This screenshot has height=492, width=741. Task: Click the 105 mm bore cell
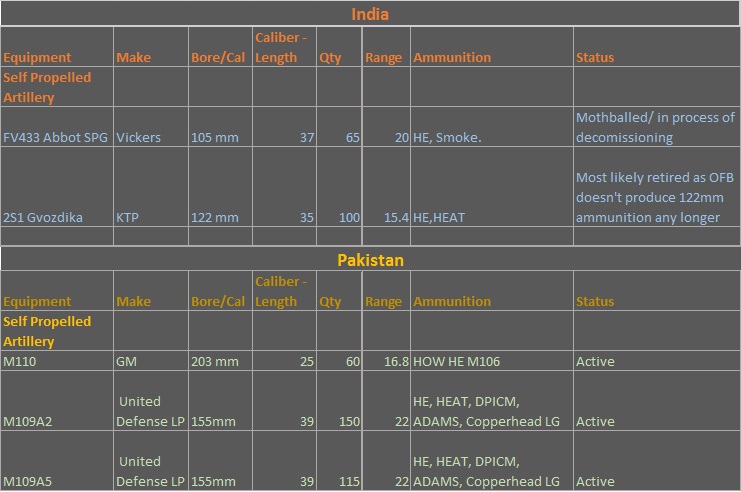pyautogui.click(x=220, y=127)
